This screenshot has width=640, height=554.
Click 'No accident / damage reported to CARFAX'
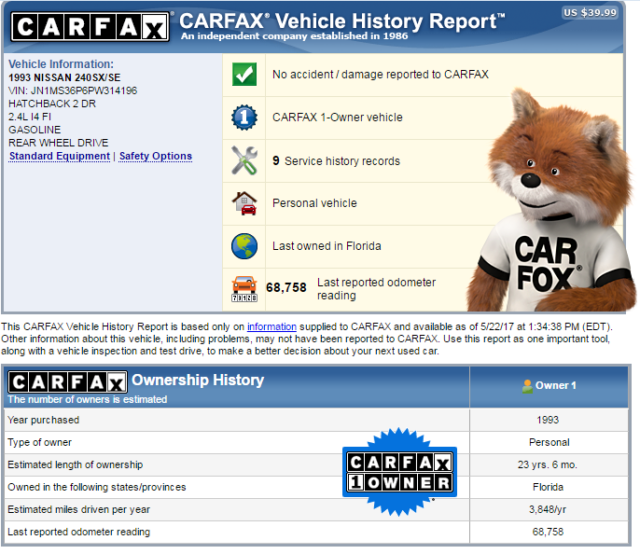pos(380,74)
